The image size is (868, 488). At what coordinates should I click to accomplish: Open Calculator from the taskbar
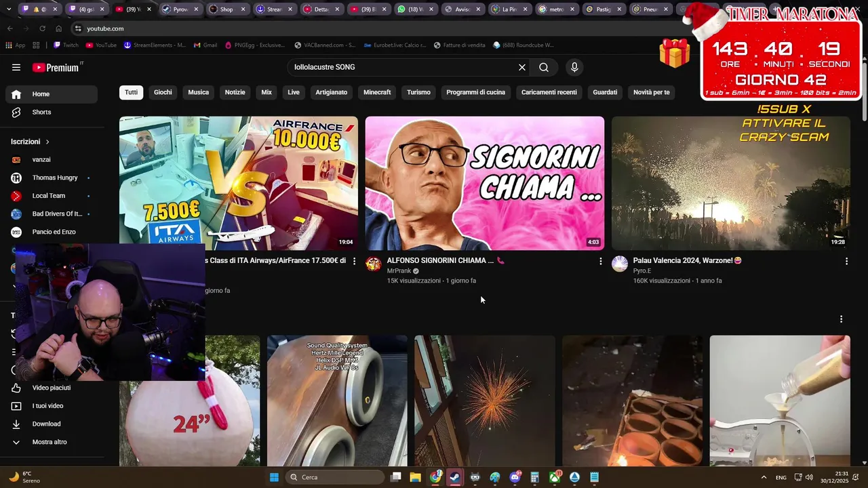tap(534, 477)
